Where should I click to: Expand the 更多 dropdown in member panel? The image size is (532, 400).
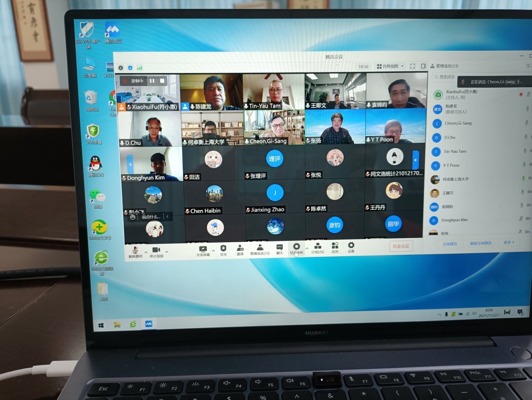509,243
